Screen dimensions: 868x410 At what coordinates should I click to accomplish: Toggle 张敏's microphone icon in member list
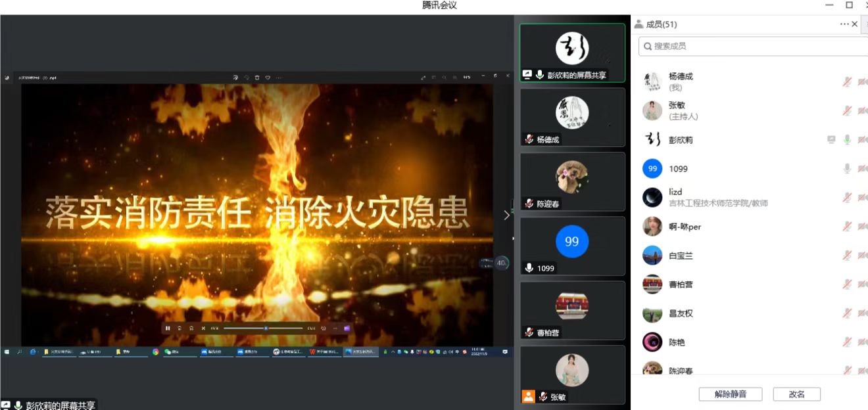pos(848,110)
